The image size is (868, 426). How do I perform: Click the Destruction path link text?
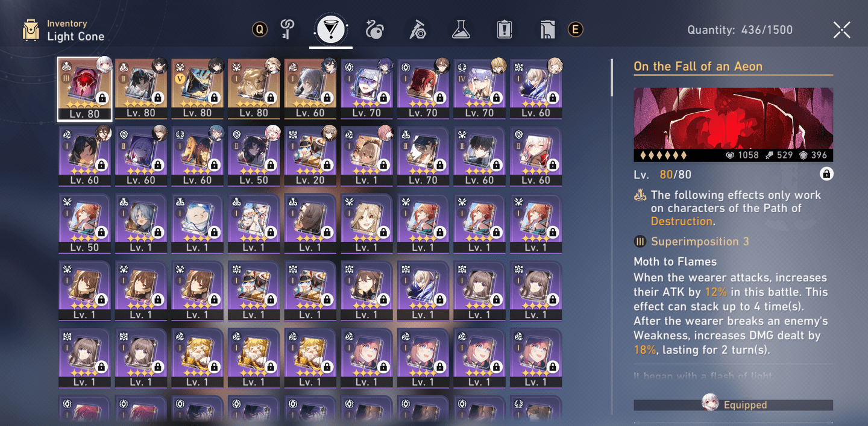click(x=682, y=221)
